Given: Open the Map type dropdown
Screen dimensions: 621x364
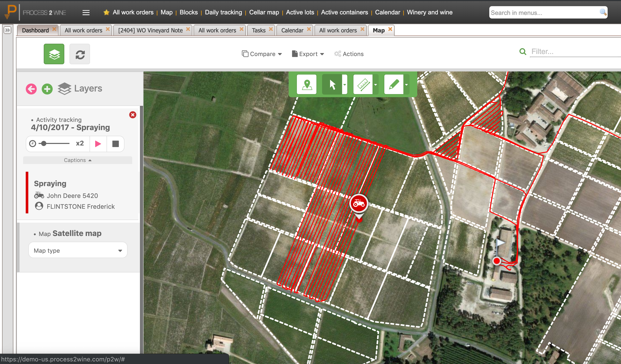Looking at the screenshot, I should 78,250.
